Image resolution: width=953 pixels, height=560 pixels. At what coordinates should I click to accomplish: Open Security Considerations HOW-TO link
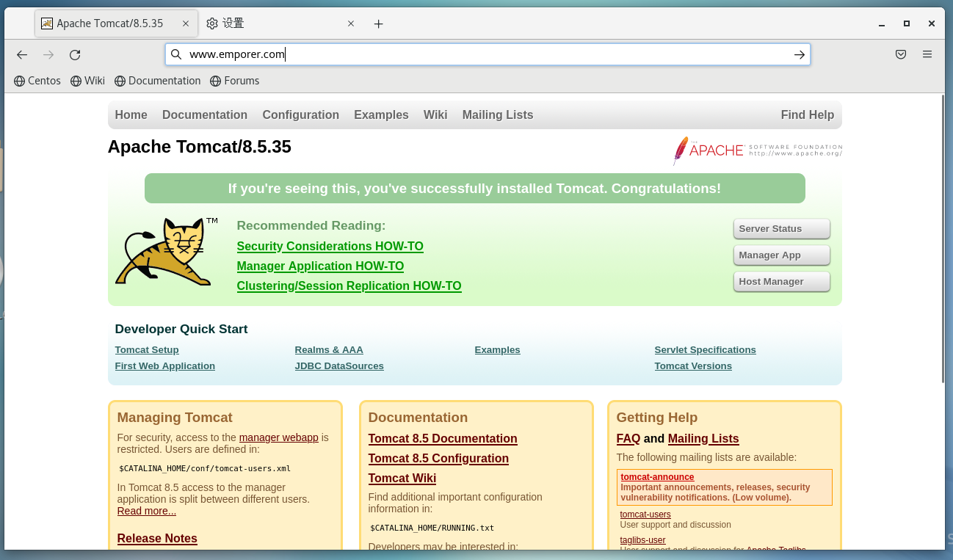330,247
